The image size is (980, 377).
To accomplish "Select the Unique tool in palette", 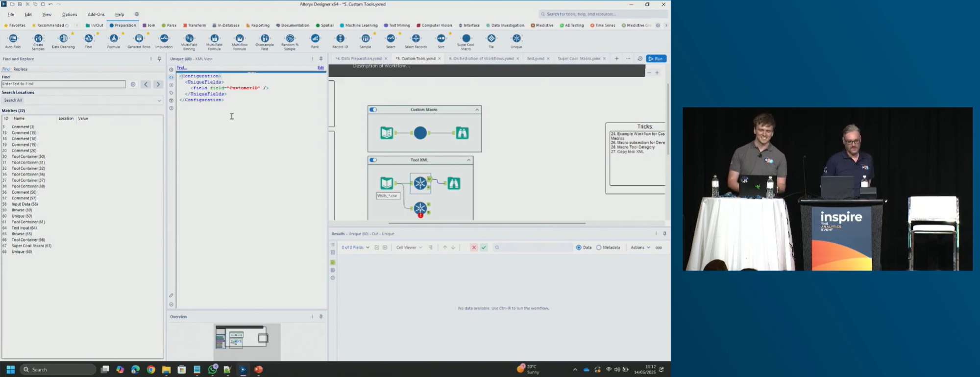I will 516,41.
